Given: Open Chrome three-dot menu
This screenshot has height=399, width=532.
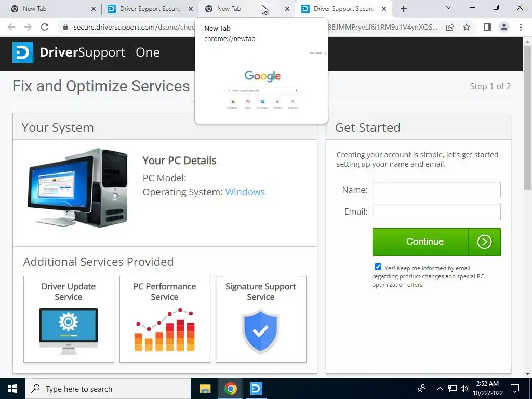Looking at the screenshot, I should [521, 27].
